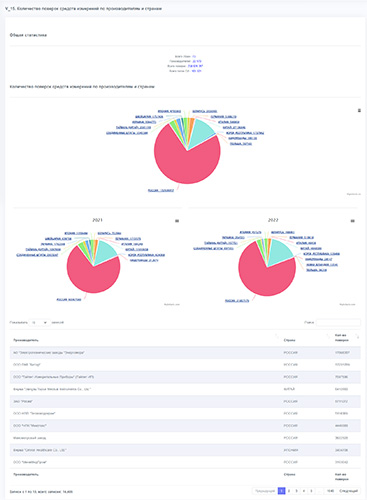
Task: Open the 2021 chart context menu icon
Action: tap(177, 221)
